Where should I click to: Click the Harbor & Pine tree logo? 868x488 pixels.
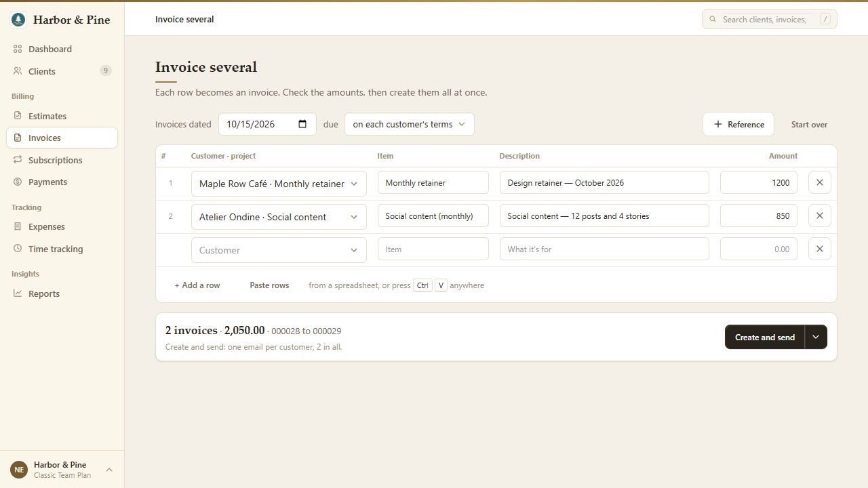[x=18, y=20]
